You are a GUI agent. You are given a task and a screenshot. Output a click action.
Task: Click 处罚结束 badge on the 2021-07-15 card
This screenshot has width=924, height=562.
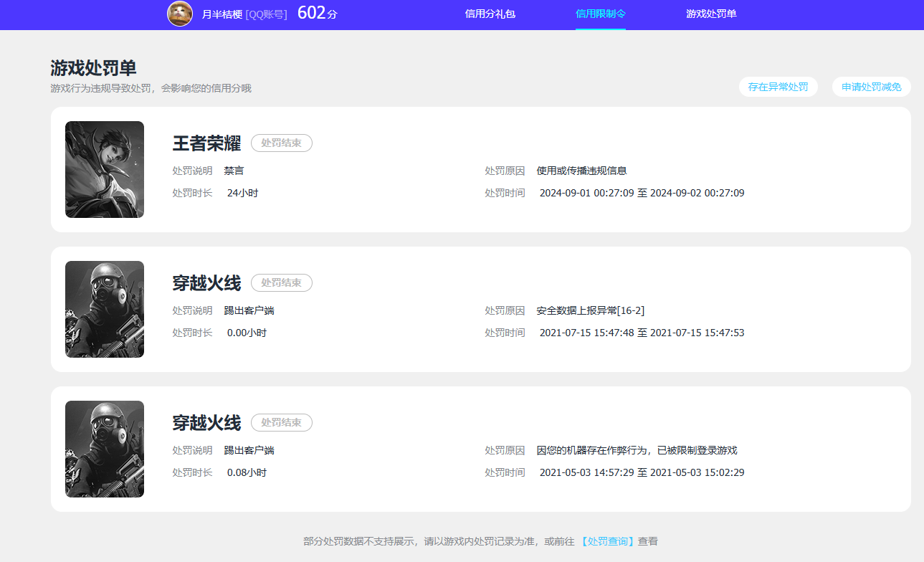click(x=282, y=282)
